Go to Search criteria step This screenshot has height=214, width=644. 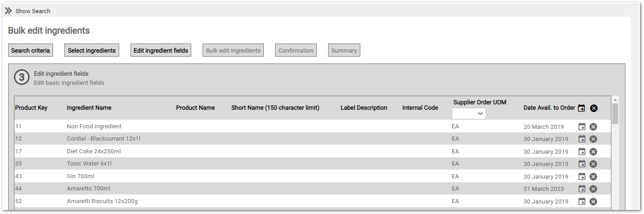pyautogui.click(x=30, y=50)
